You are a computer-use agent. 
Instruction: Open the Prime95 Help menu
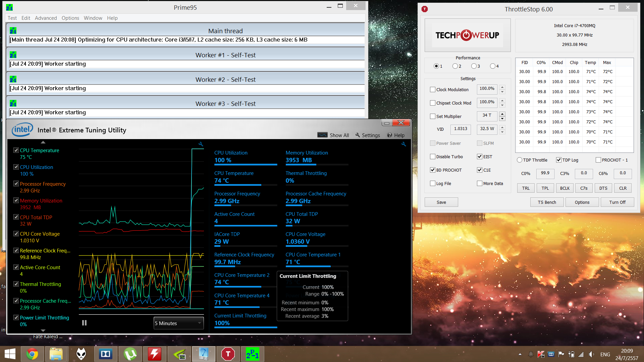(x=112, y=18)
